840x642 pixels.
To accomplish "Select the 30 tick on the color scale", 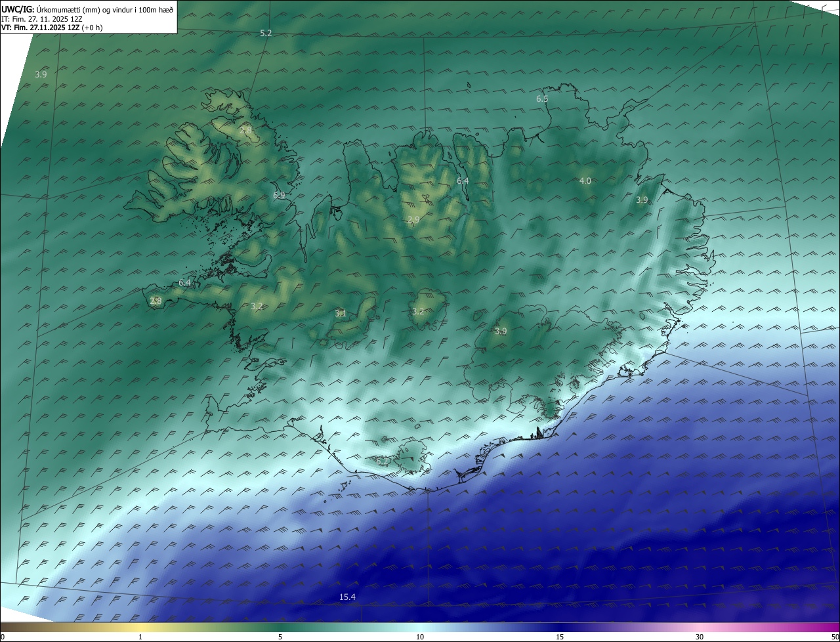I will coord(700,637).
